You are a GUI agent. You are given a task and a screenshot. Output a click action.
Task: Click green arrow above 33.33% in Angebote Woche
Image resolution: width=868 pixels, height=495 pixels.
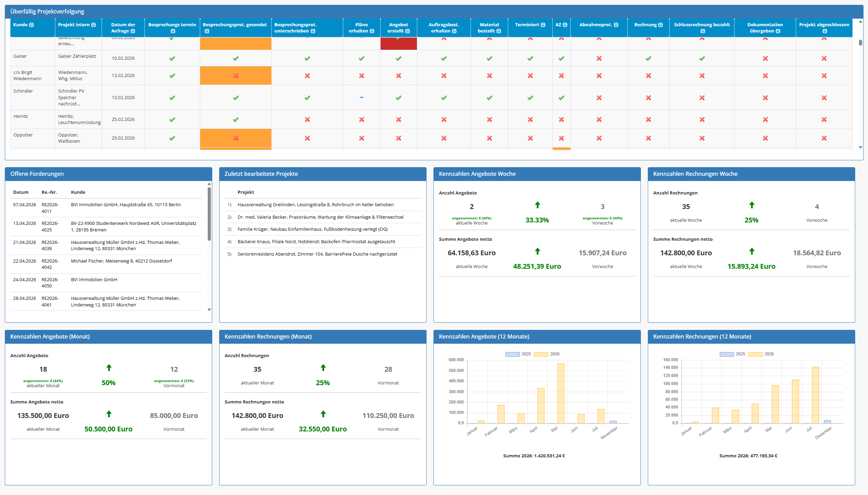point(537,205)
